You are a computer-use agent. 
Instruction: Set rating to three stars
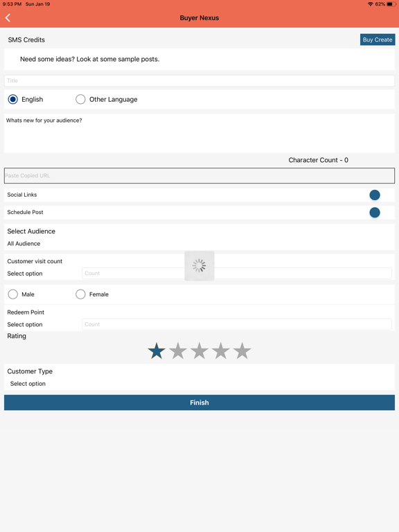tap(199, 351)
